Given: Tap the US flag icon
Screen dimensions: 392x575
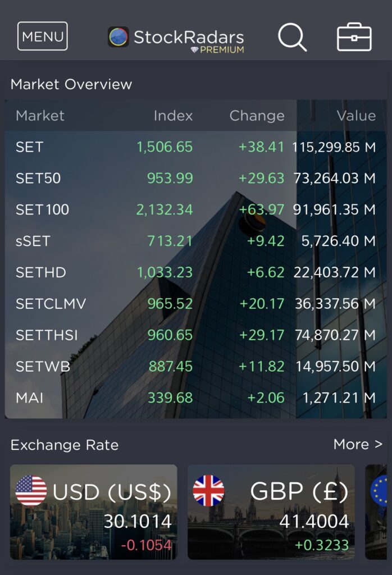Looking at the screenshot, I should pyautogui.click(x=31, y=491).
